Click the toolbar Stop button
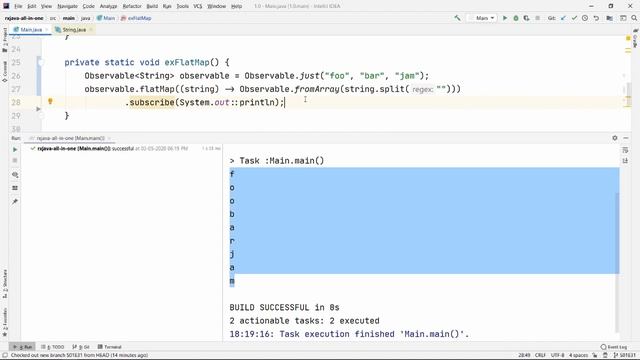The width and height of the screenshot is (640, 360). pyautogui.click(x=538, y=18)
